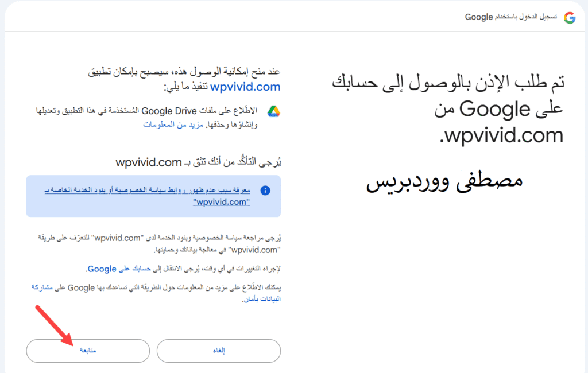
Task: Click the account name مصطفى ووردبريس
Action: [x=444, y=182]
